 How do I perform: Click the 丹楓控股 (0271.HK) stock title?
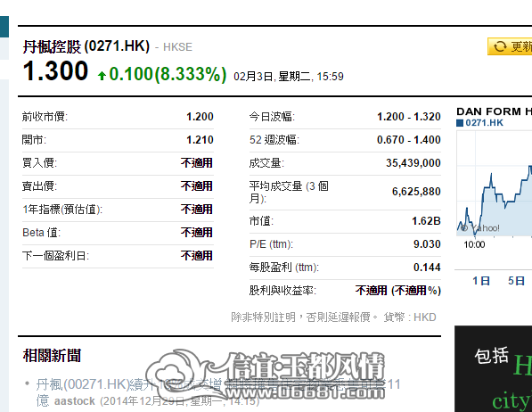(86, 46)
